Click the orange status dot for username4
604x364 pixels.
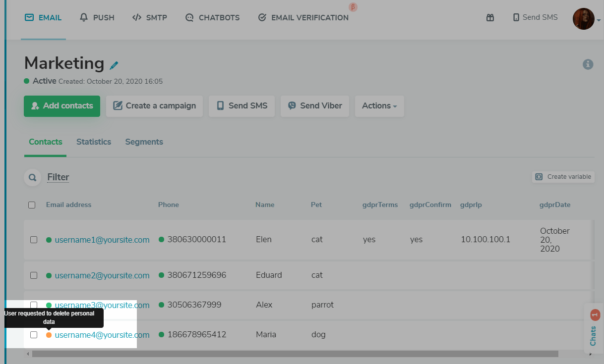(49, 335)
